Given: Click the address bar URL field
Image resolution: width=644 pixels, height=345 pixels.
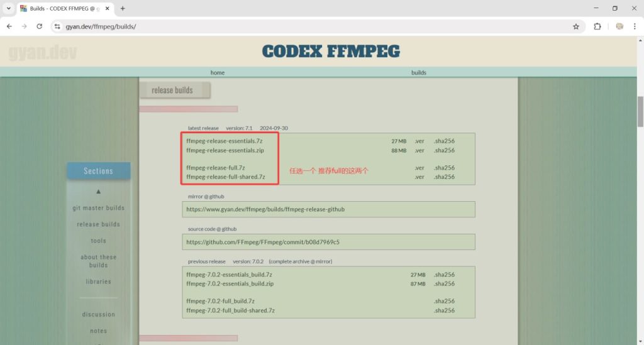Looking at the screenshot, I should (316, 26).
